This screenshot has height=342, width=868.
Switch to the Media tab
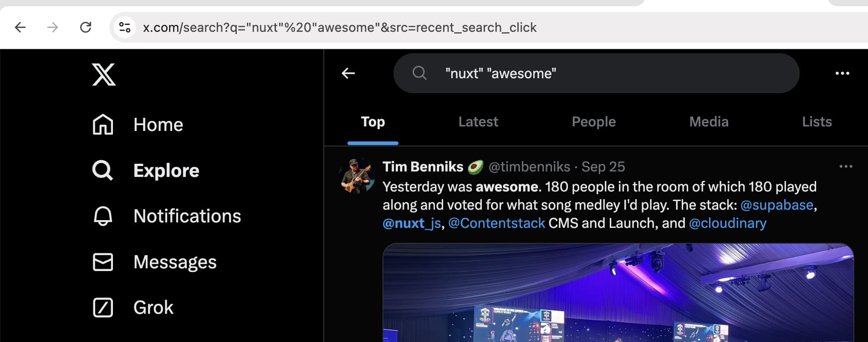709,121
